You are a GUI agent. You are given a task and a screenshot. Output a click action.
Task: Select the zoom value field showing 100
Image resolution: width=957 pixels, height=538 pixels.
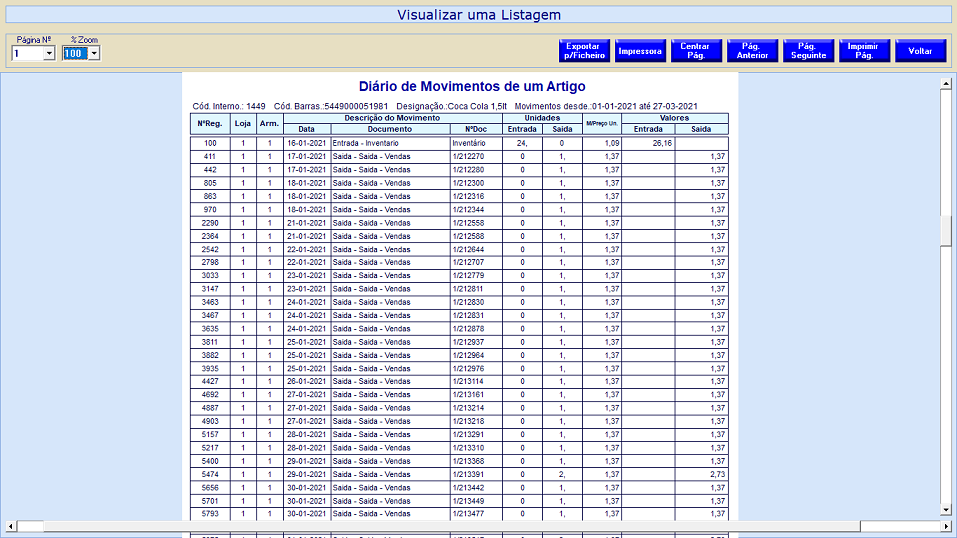click(75, 54)
